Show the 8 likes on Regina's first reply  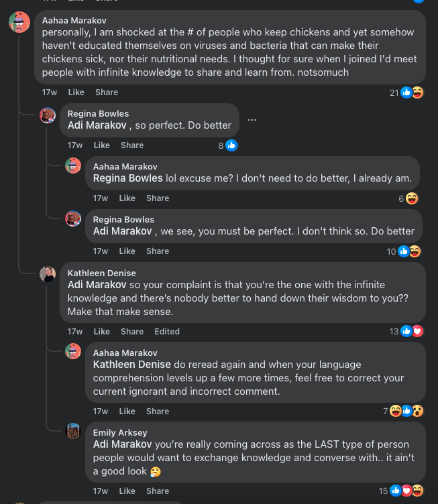227,145
